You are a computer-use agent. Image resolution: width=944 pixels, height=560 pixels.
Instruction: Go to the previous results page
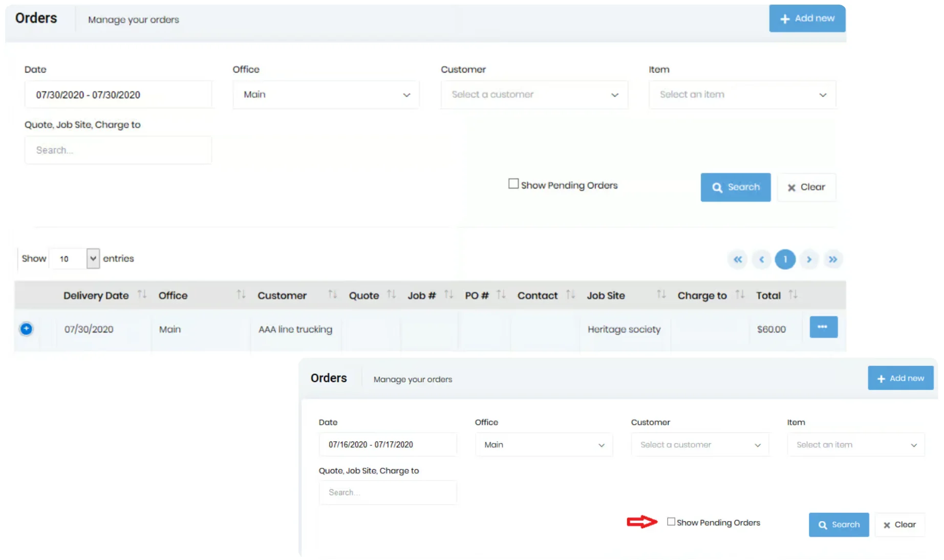pos(762,260)
